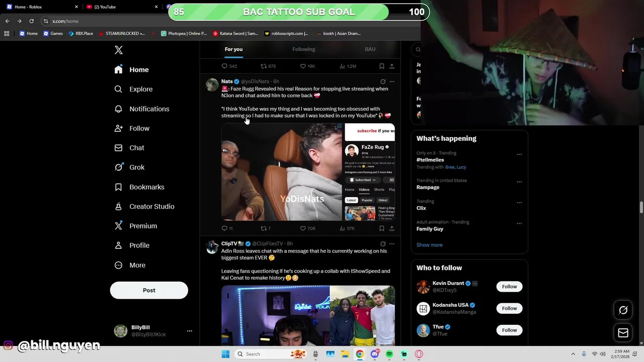Open Spotify from taskbar
Viewport: 644px width, 362px height.
tap(389, 354)
